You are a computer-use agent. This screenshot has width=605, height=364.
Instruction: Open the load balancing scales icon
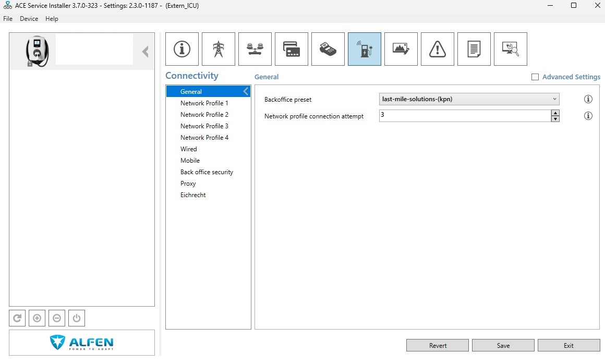click(255, 49)
